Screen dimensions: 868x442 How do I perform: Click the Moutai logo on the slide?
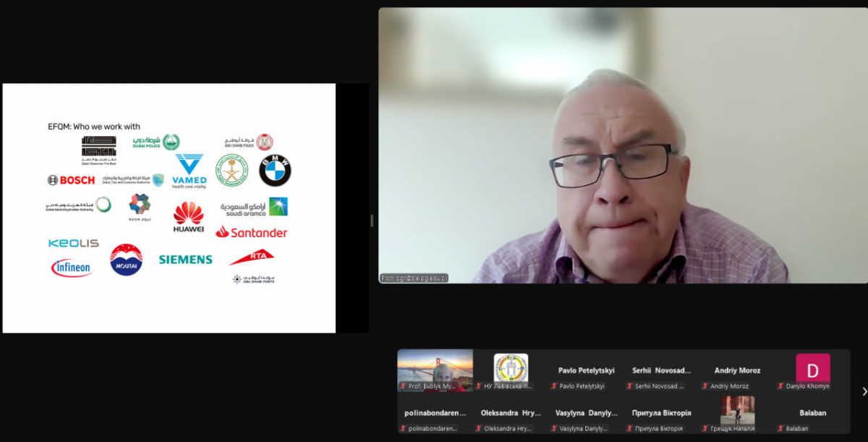click(126, 260)
